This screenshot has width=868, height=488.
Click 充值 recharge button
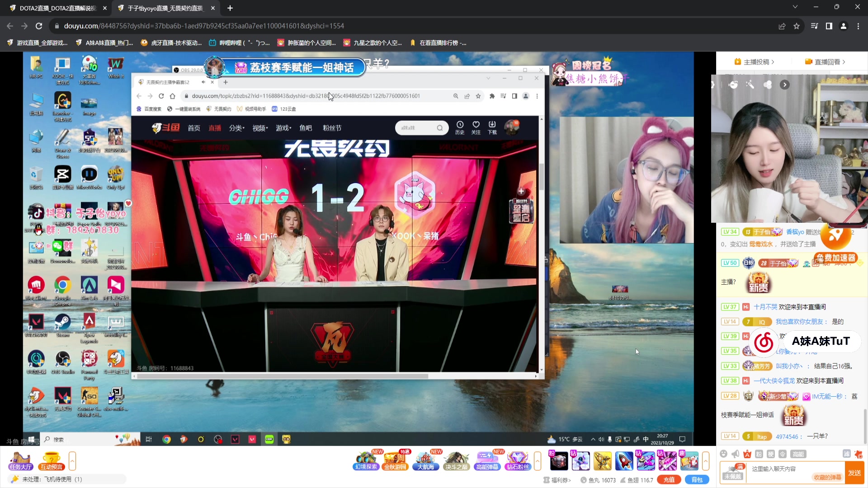coord(669,480)
